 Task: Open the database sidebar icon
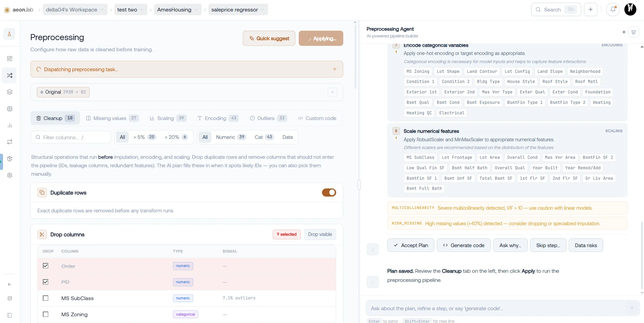[x=10, y=298]
